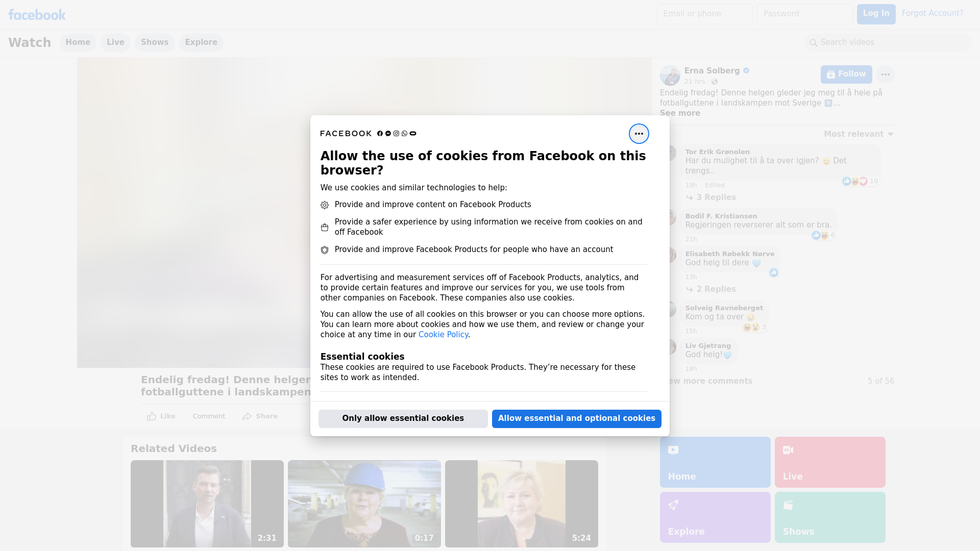Focus the Email or phone field
The height and width of the screenshot is (551, 980).
(704, 14)
